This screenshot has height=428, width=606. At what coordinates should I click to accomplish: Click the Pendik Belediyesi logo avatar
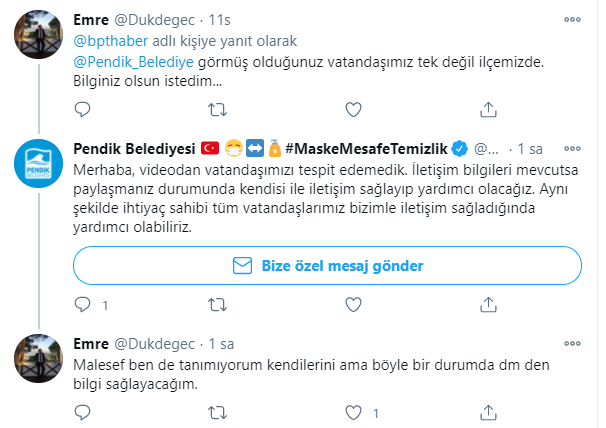pos(41,163)
